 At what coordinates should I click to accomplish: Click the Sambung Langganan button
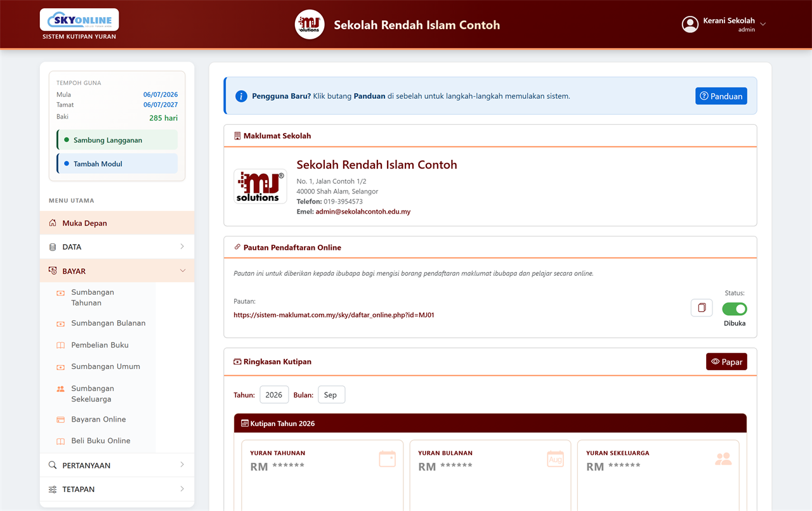(117, 139)
